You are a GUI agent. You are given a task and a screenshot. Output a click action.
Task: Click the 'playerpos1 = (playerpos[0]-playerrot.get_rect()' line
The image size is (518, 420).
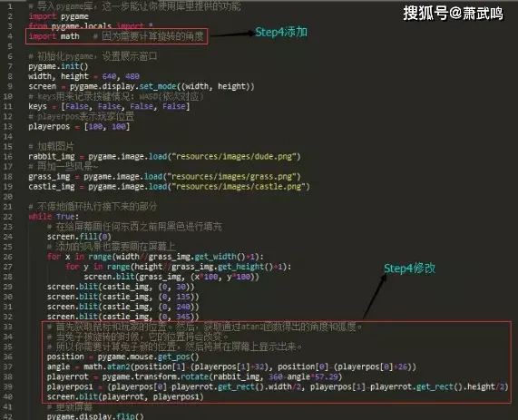tap(278, 386)
